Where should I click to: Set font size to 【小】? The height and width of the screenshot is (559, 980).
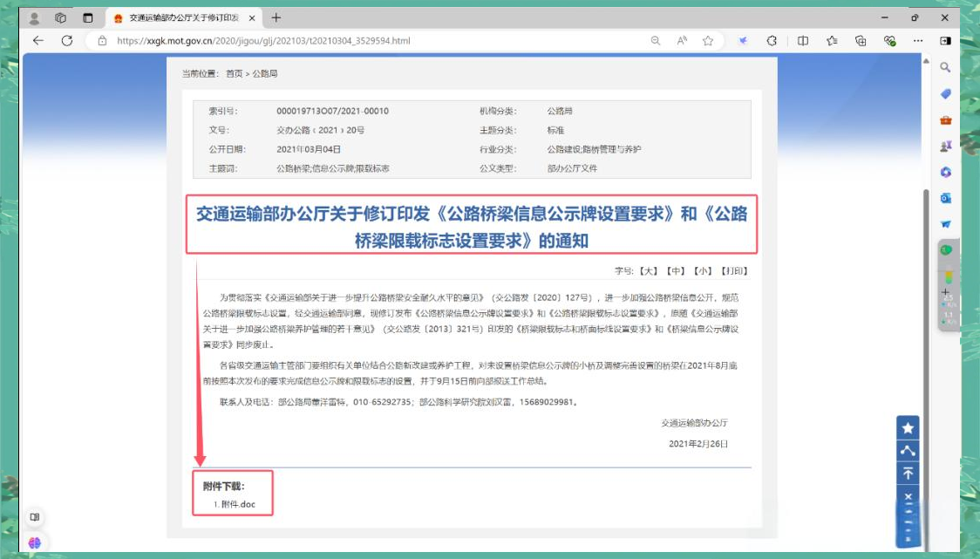703,270
